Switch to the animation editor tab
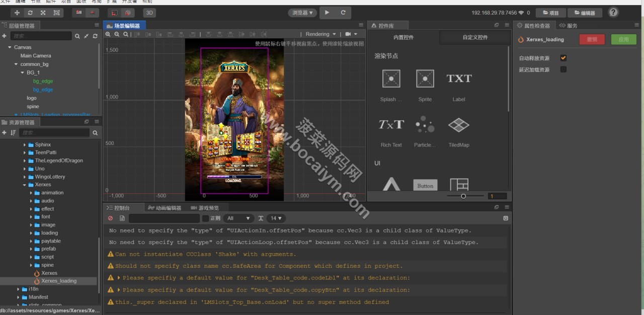Viewport: 644px width, 315px height. tap(165, 208)
